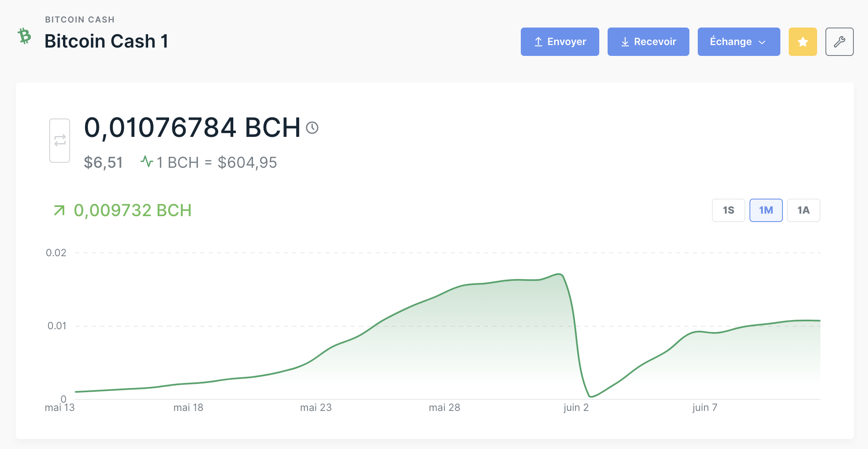Swap the displayed currency with the arrows icon

[x=60, y=140]
